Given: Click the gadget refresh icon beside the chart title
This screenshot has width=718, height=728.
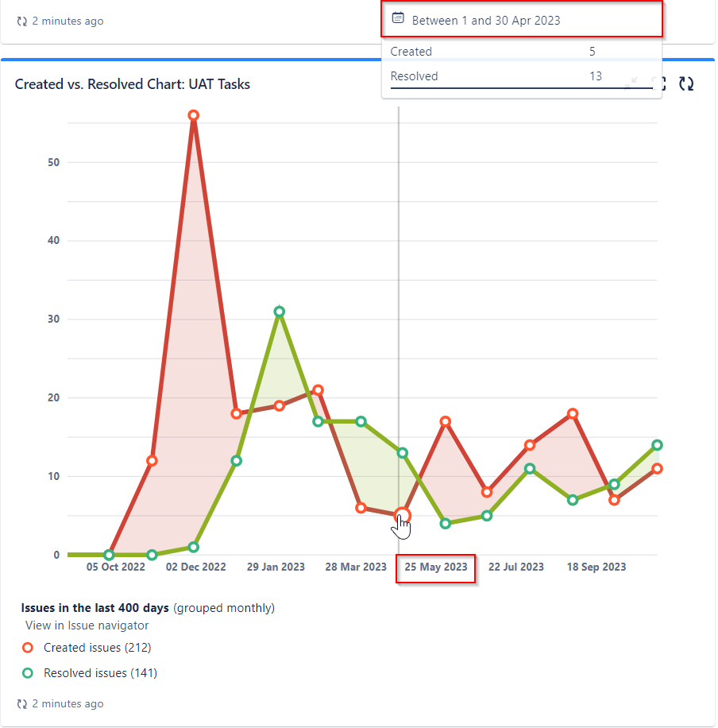Looking at the screenshot, I should 686,83.
